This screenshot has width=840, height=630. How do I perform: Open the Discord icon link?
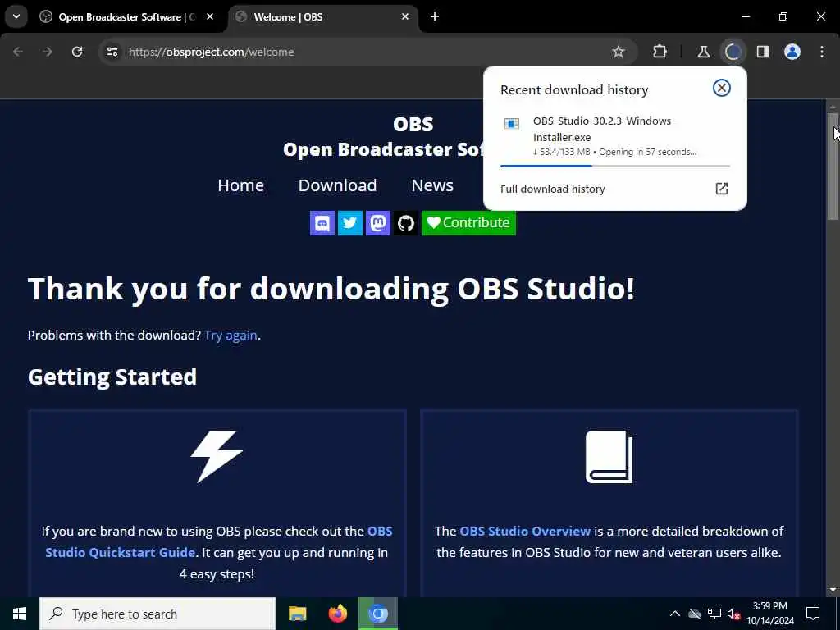322,223
